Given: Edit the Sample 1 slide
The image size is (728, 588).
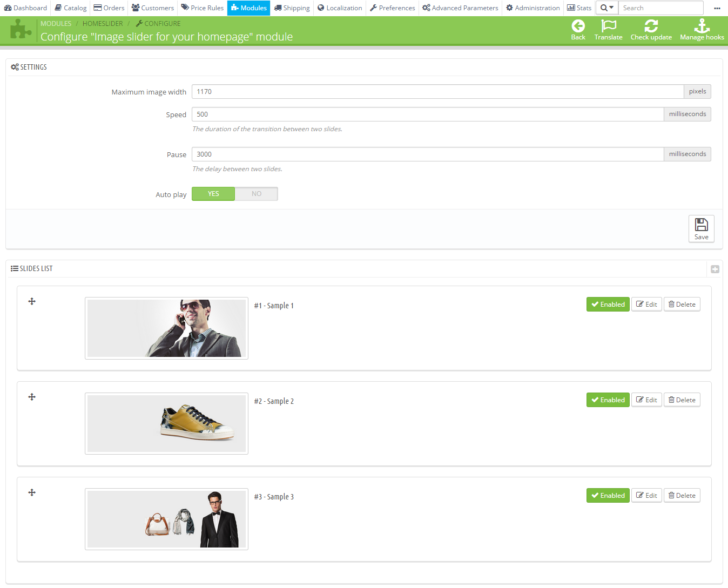Looking at the screenshot, I should [646, 305].
